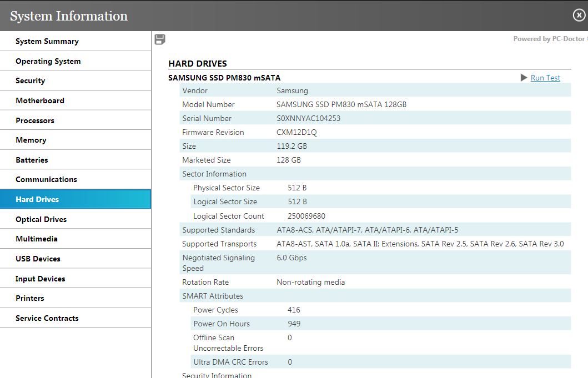Click the Serial Number label
The image size is (588, 378).
207,118
